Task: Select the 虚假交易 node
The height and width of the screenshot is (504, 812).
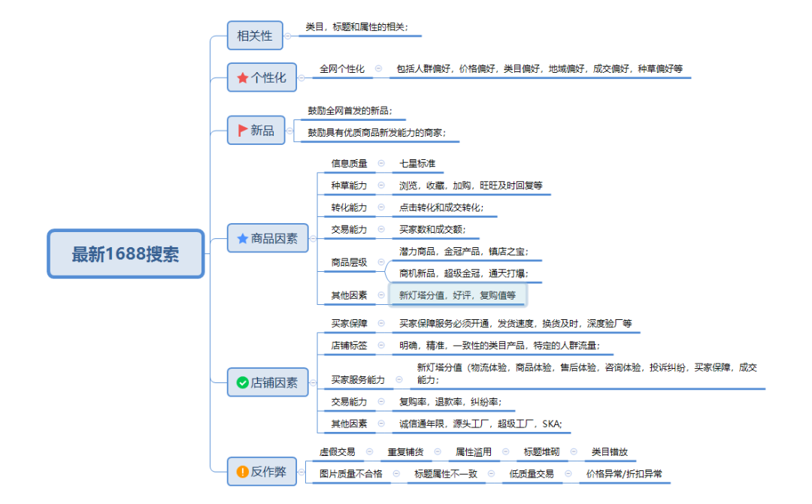Action: [337, 452]
